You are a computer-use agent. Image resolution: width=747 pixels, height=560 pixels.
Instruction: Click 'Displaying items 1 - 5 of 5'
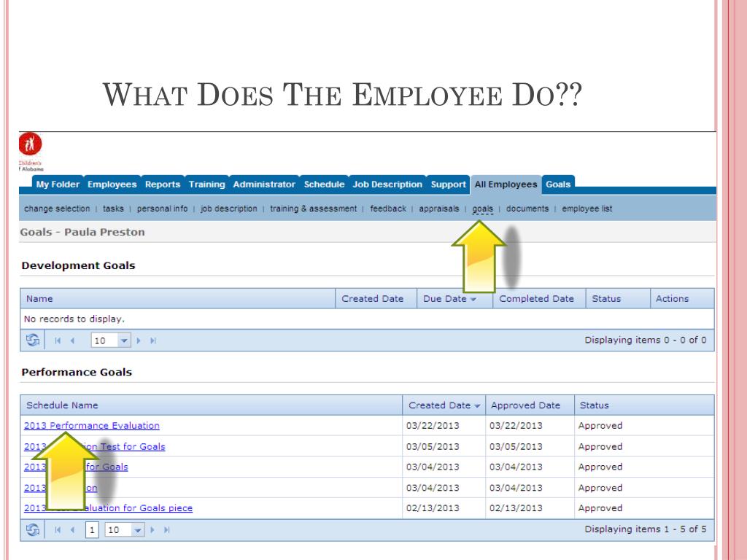[x=646, y=529]
